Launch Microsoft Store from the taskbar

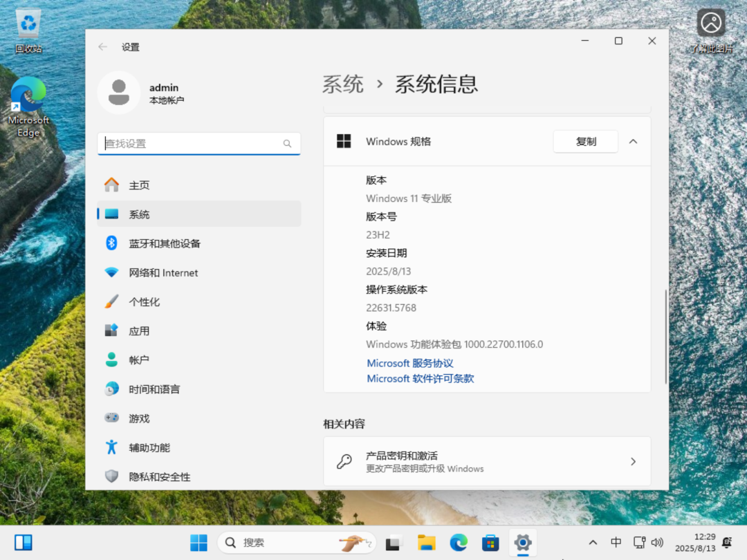pos(490,543)
